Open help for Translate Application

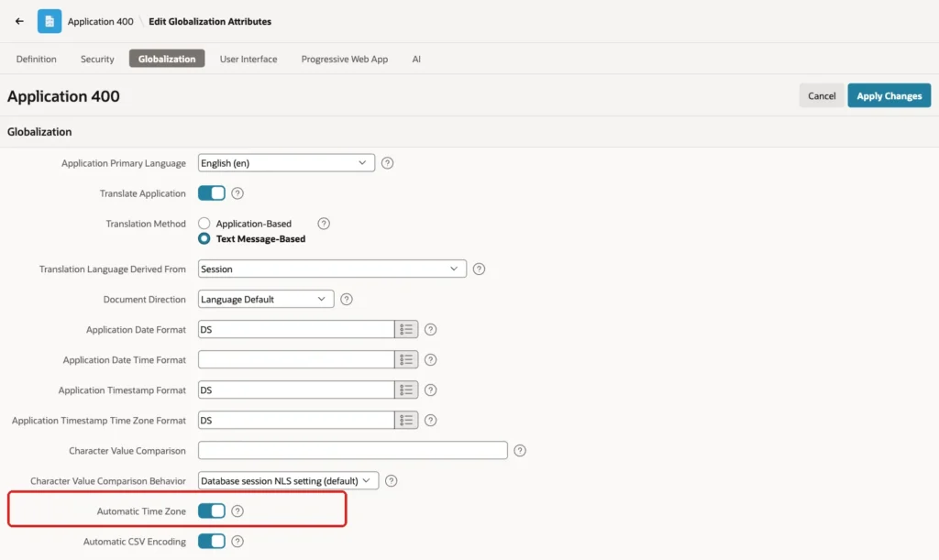point(238,193)
